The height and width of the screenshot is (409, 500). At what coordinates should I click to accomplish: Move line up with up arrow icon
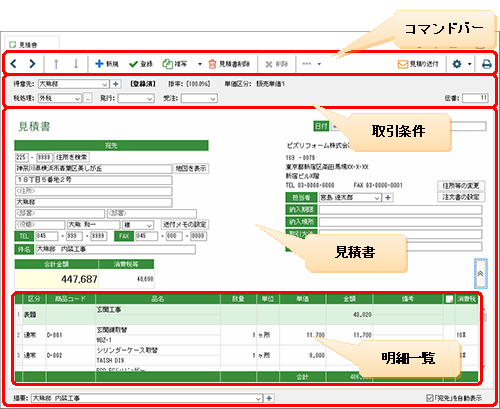point(56,64)
